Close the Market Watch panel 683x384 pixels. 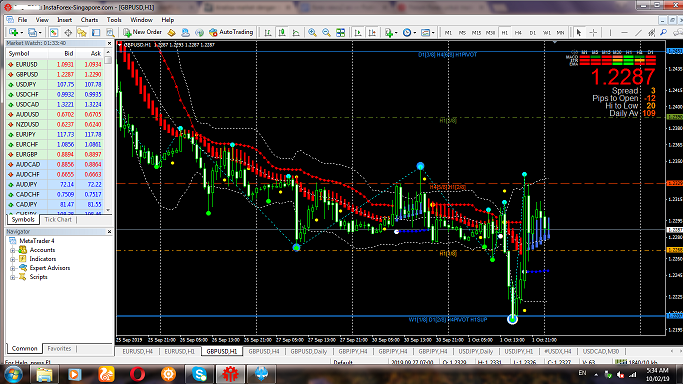pyautogui.click(x=109, y=43)
